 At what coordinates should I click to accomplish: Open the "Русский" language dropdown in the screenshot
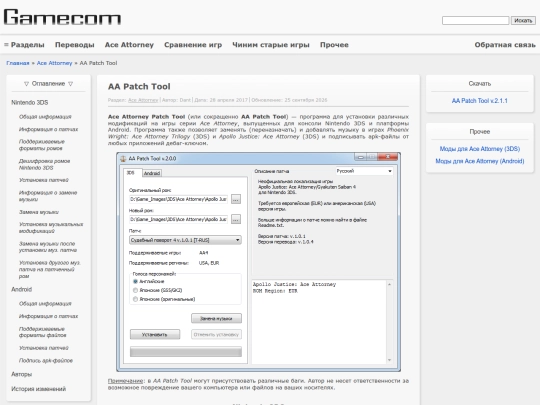pos(364,171)
